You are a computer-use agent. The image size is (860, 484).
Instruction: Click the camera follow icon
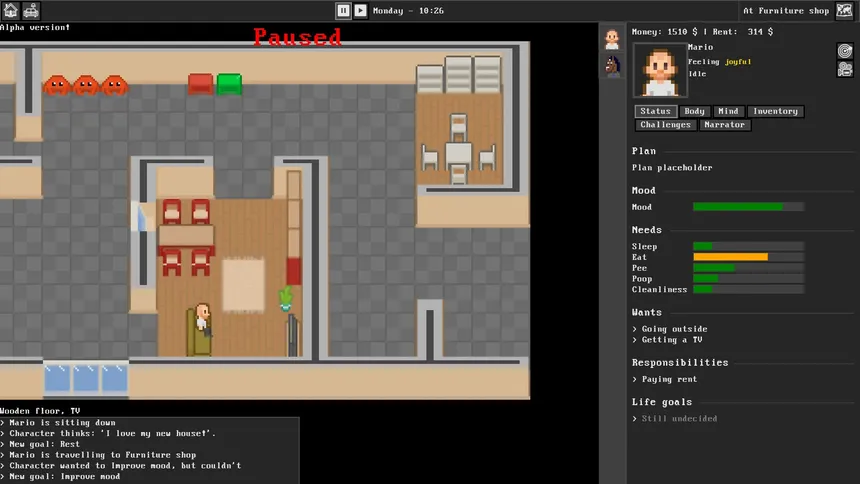tap(845, 69)
